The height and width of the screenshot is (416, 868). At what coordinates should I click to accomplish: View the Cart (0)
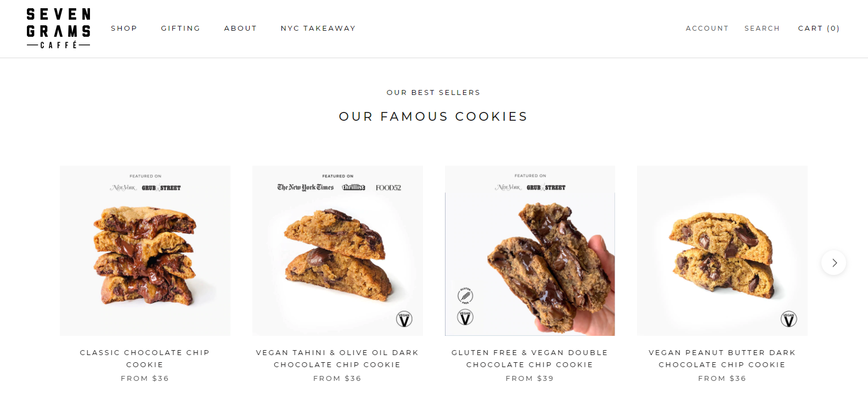point(819,29)
